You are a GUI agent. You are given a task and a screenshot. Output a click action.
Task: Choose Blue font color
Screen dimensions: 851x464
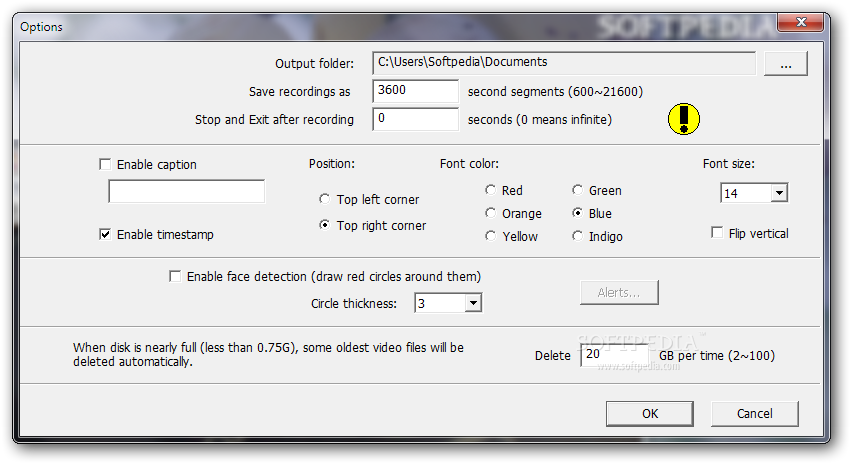(x=577, y=213)
